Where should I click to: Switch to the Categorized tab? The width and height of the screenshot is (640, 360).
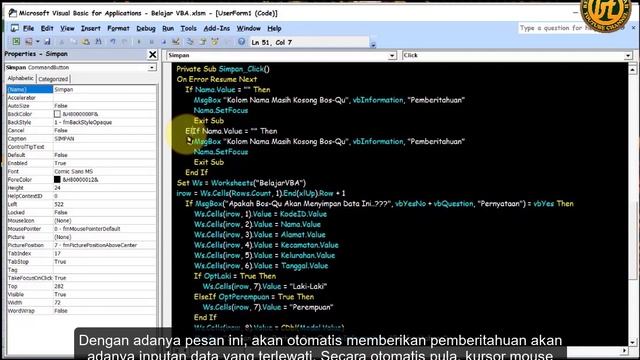click(53, 79)
